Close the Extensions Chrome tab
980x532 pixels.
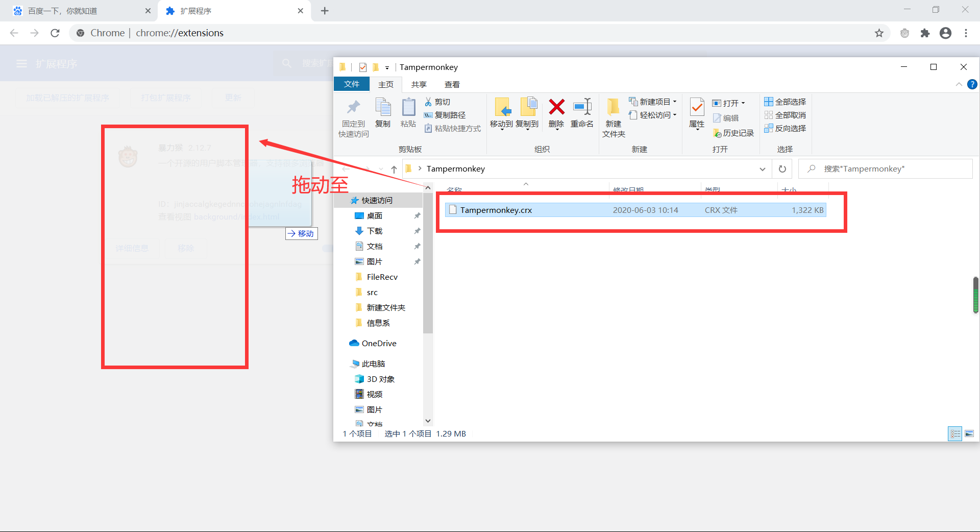(301, 11)
